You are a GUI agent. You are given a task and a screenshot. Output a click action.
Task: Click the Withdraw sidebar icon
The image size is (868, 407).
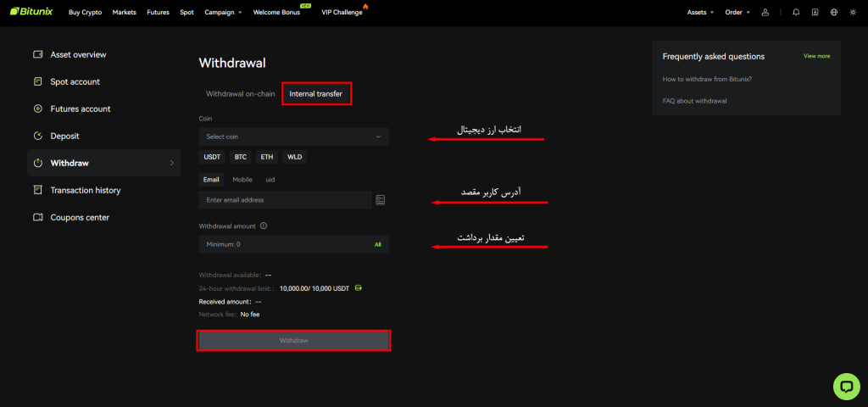[x=38, y=164]
